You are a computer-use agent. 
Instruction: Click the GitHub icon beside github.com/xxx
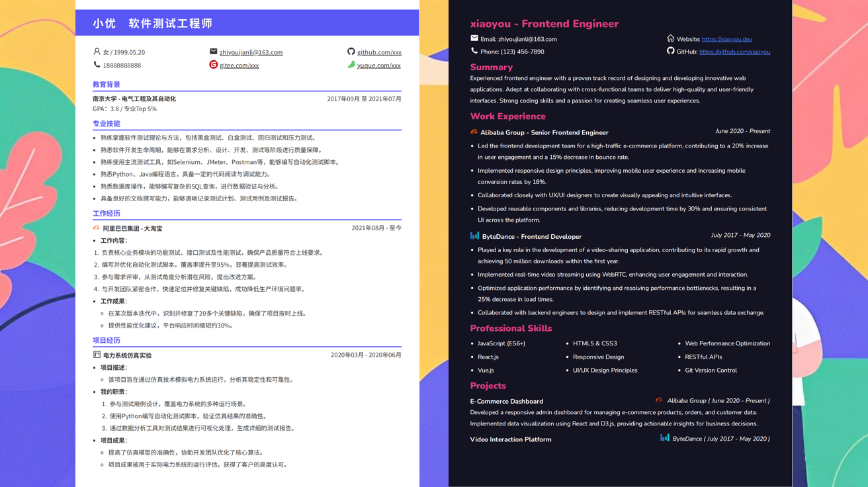pyautogui.click(x=351, y=52)
